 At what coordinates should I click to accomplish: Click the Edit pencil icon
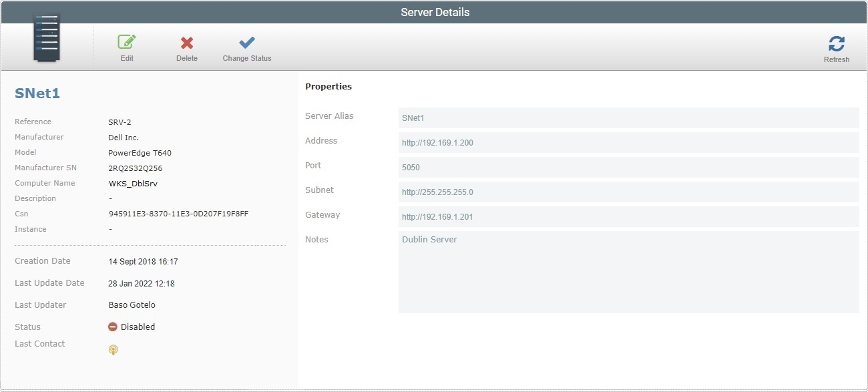click(x=127, y=41)
